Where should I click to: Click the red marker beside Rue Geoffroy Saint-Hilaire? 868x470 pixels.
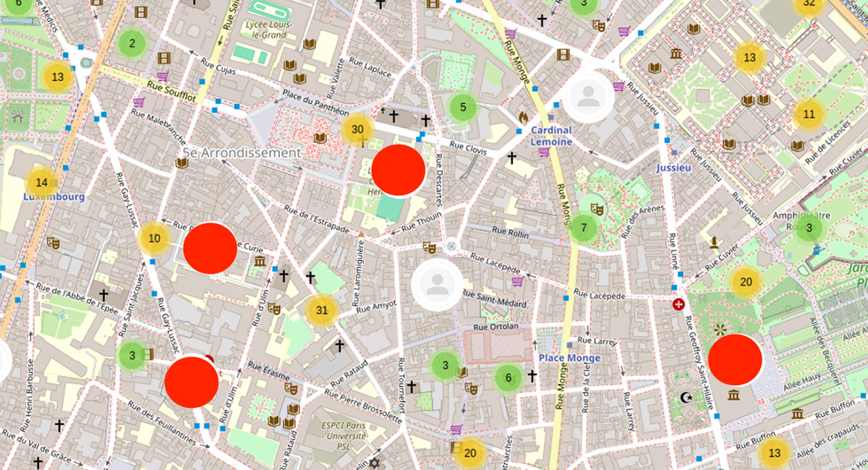pyautogui.click(x=735, y=360)
